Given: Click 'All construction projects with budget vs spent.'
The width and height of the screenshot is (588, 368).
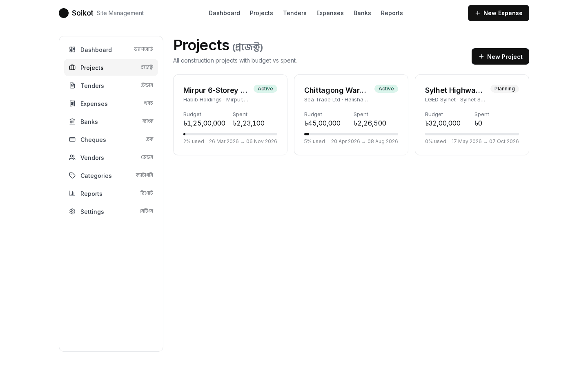Looking at the screenshot, I should (235, 61).
